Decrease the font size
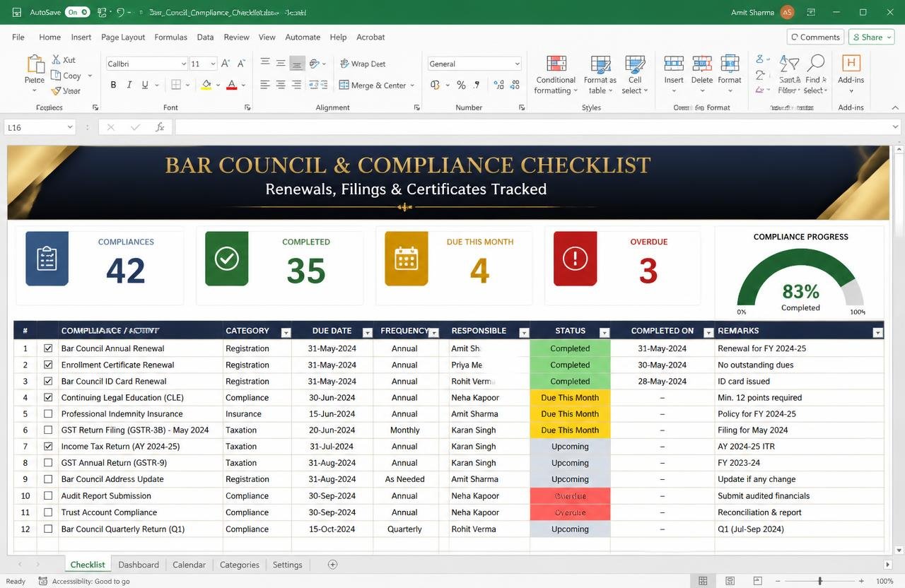The image size is (905, 588). (x=242, y=64)
